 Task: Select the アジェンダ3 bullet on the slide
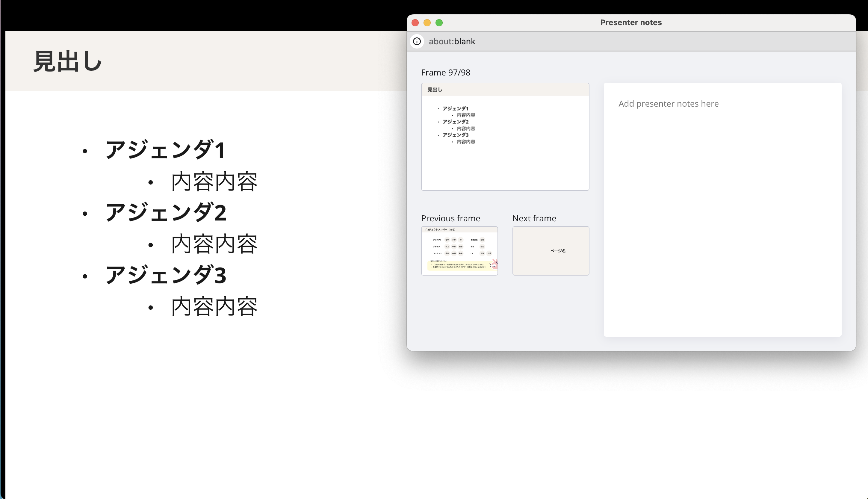tap(165, 275)
